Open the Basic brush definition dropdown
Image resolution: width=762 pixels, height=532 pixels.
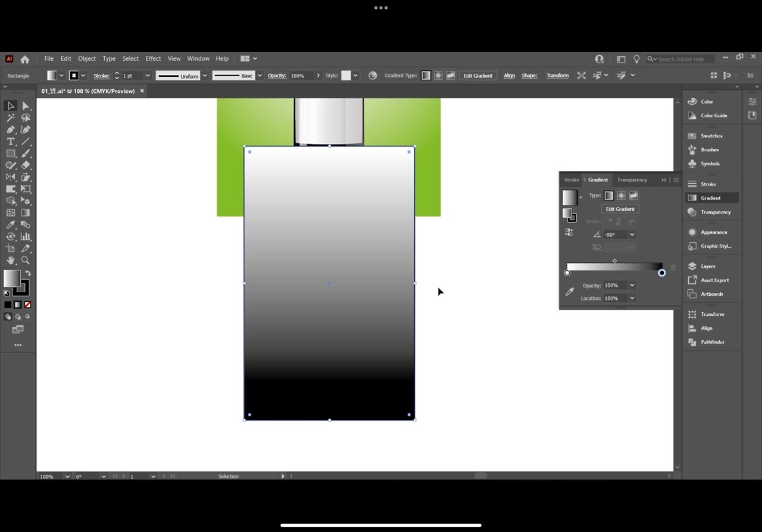(260, 76)
